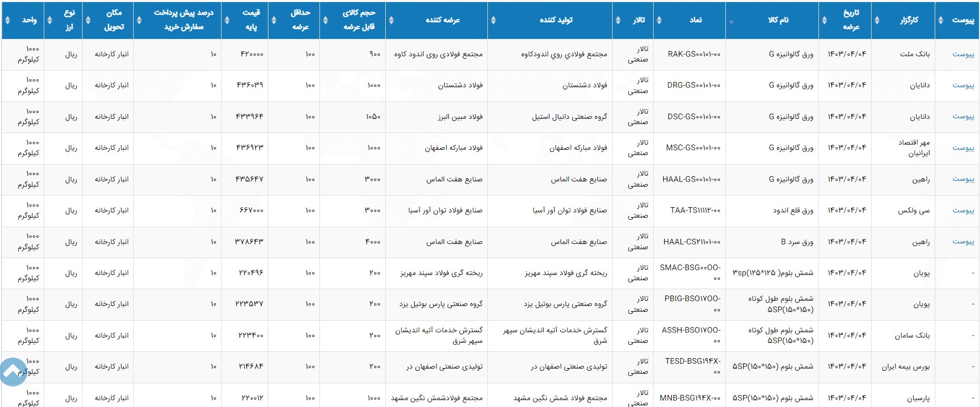Click offer volume ۱۰۵۰ in DSC-GS row

(373, 117)
